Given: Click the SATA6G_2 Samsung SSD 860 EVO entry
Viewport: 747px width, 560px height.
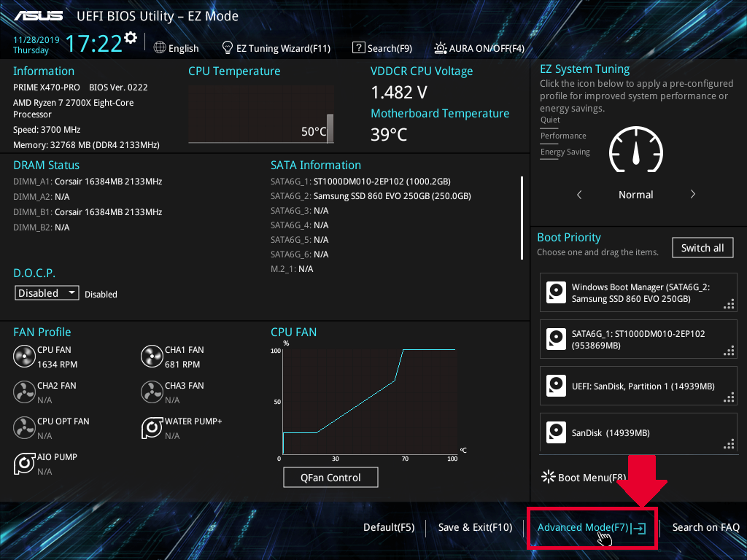Looking at the screenshot, I should pos(371,195).
